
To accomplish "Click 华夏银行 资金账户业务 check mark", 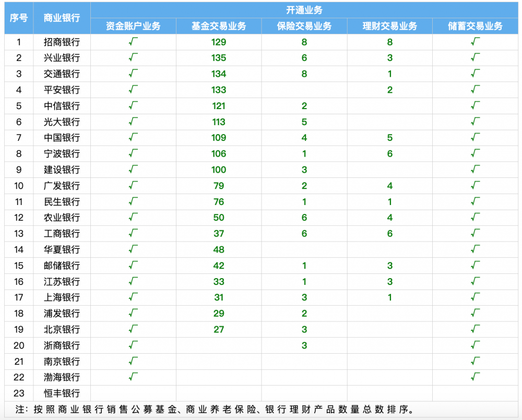I will click(133, 249).
